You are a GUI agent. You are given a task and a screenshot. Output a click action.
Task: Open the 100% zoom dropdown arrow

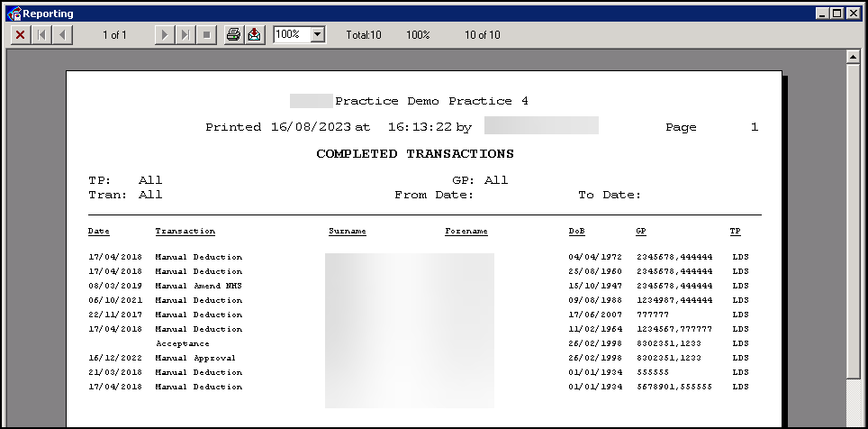pos(317,34)
